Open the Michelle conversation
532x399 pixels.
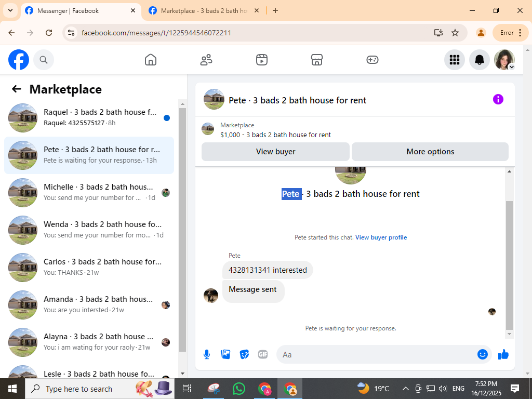(89, 192)
